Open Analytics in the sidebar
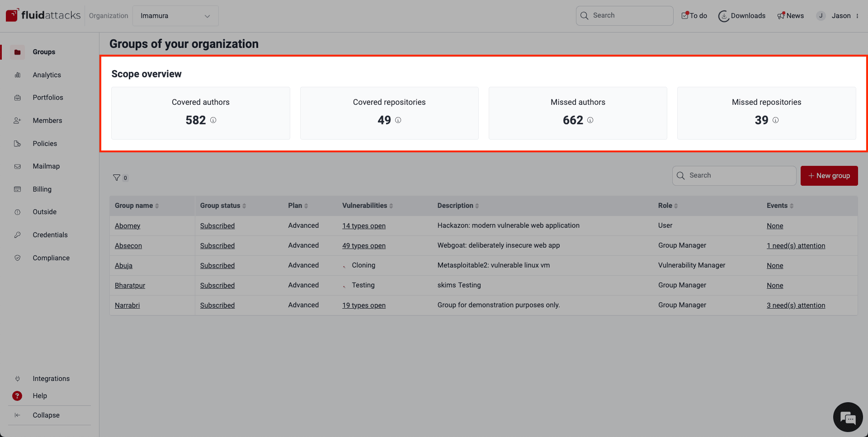Viewport: 868px width, 437px height. tap(47, 75)
